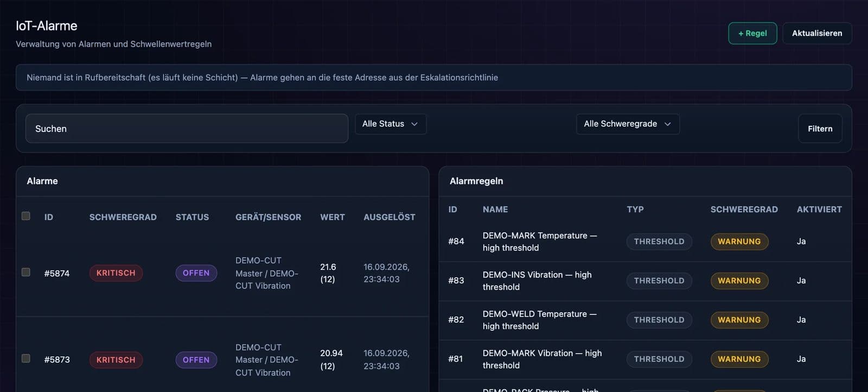This screenshot has width=868, height=392.
Task: Click the GERÄT/SENSOR column header
Action: (x=268, y=217)
